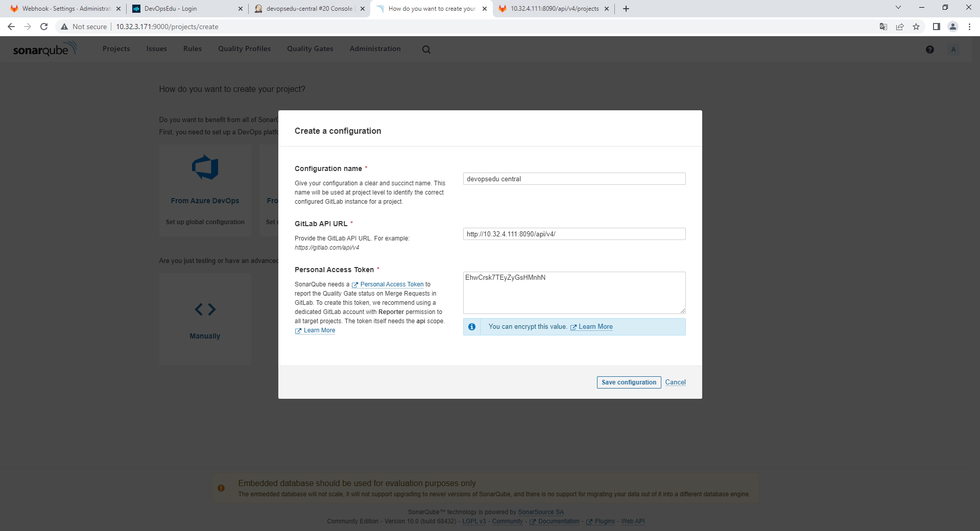Viewport: 980px width, 531px height.
Task: Click the browser address bar URL
Action: [x=167, y=27]
